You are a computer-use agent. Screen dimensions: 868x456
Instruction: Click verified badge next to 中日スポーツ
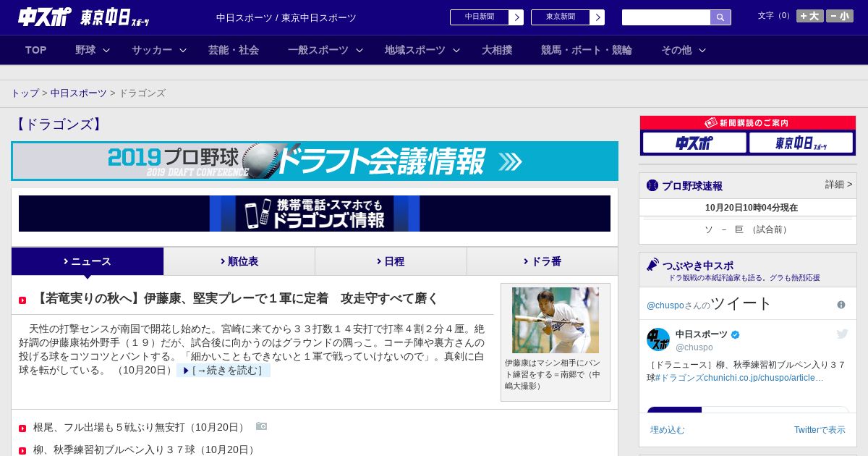[x=736, y=335]
